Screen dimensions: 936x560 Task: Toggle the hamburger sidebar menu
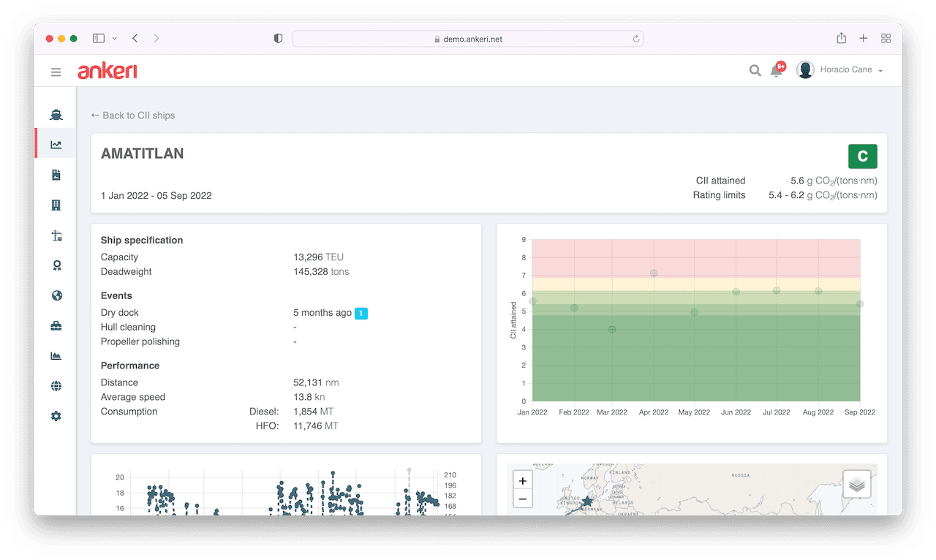[56, 72]
